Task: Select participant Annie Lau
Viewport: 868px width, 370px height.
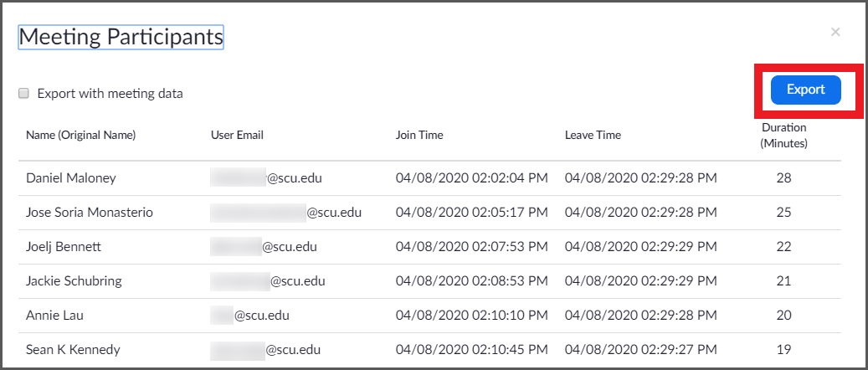Action: (54, 316)
